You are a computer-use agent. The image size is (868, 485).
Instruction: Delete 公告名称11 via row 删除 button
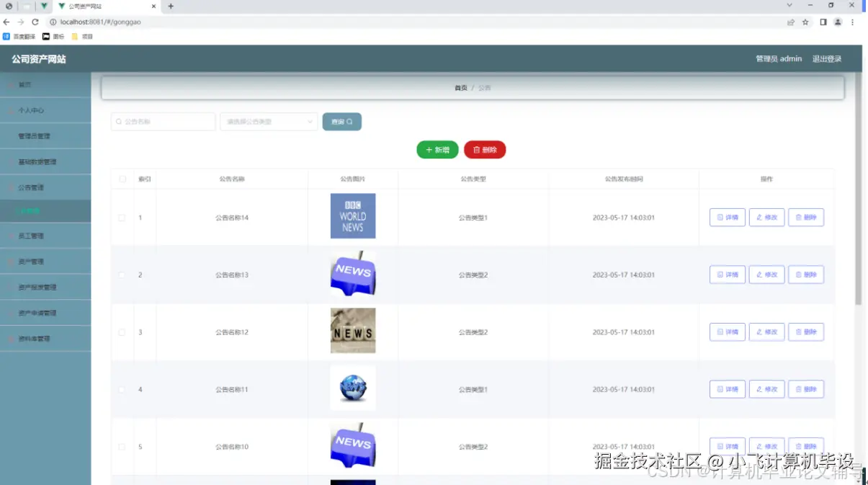(806, 389)
